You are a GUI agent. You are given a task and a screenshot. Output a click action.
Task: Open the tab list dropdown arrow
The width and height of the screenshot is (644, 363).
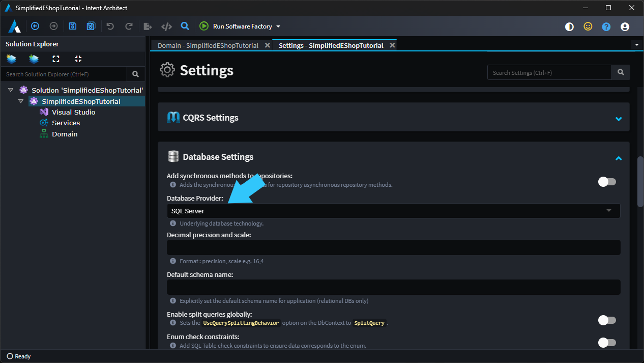click(637, 45)
